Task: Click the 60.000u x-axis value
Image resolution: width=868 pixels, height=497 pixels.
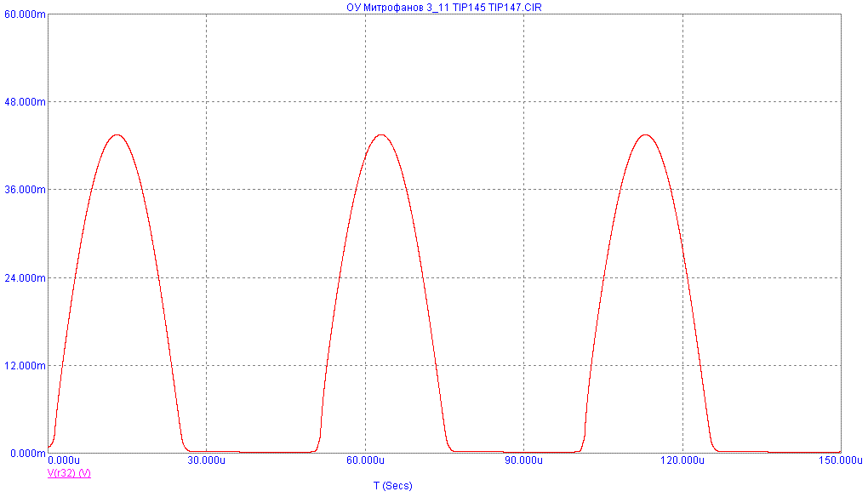Action: pos(365,460)
